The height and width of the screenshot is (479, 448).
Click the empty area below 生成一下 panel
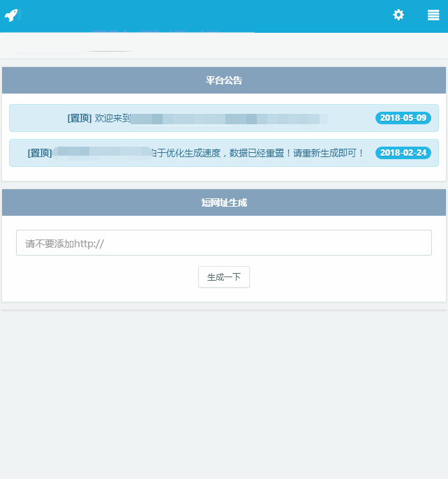tap(224, 391)
